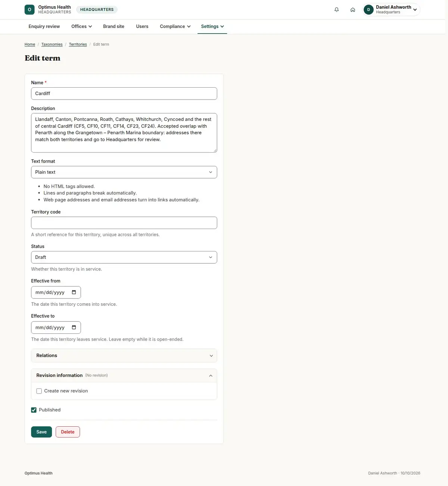This screenshot has height=486, width=448.
Task: Click the Optimus Health logo badge
Action: click(29, 10)
